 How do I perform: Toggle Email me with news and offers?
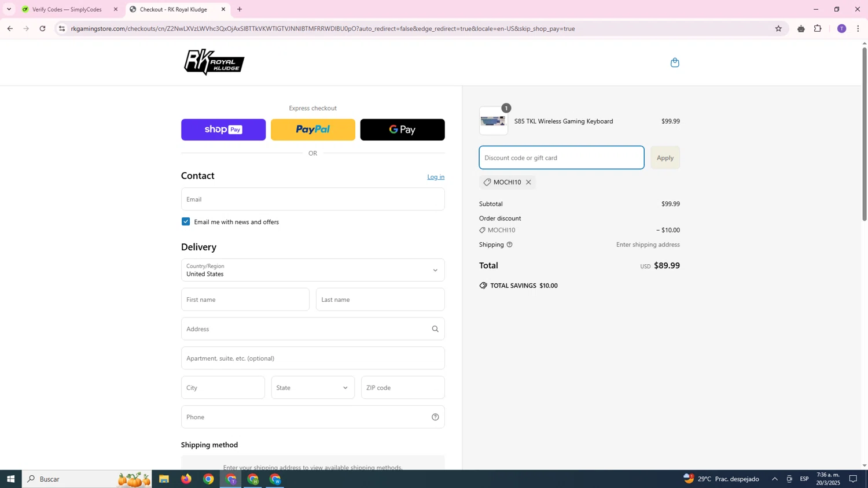pos(186,221)
